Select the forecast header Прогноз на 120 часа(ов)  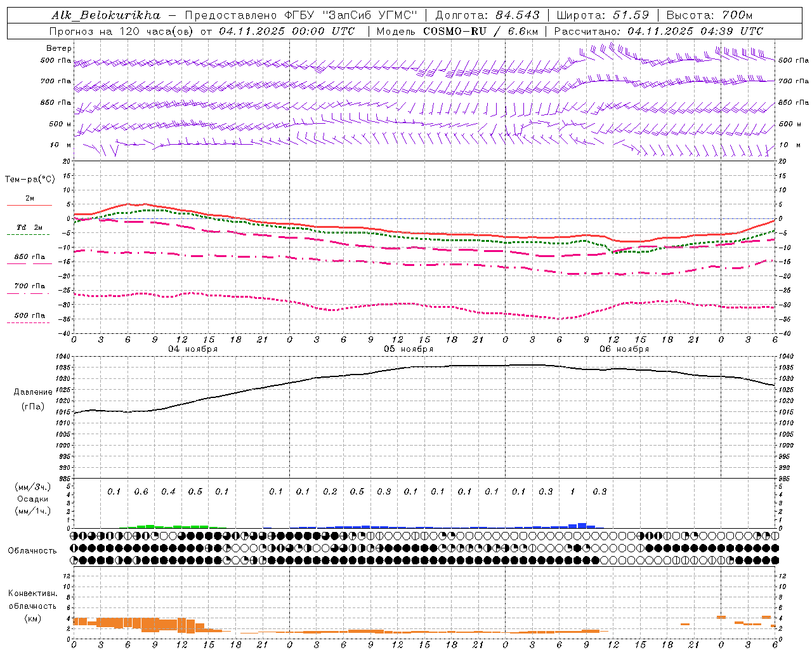point(122,31)
